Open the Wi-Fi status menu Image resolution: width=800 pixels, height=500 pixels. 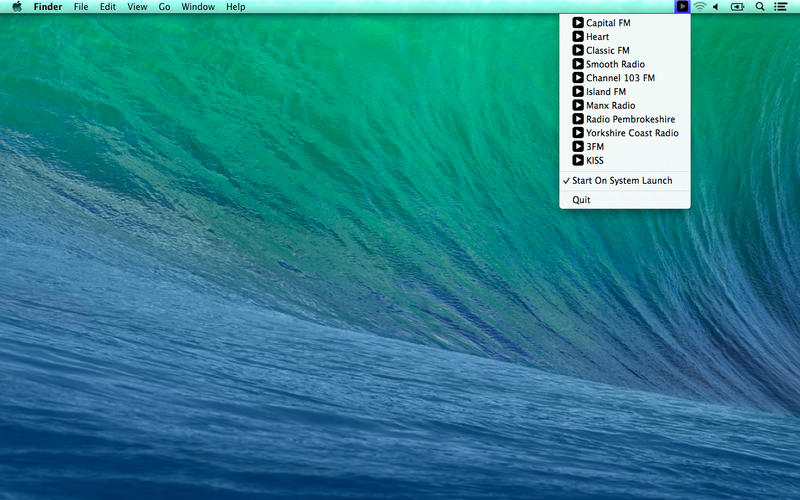tap(700, 7)
